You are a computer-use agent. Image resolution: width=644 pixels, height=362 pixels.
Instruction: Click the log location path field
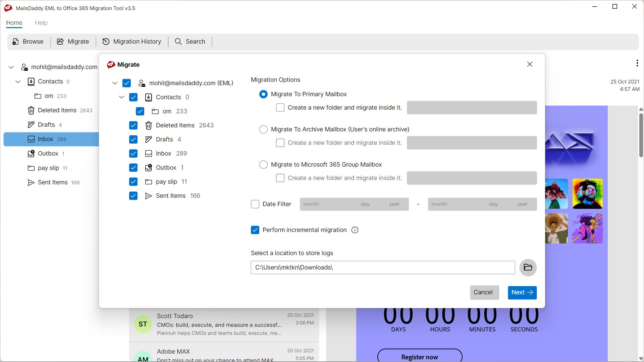click(383, 267)
